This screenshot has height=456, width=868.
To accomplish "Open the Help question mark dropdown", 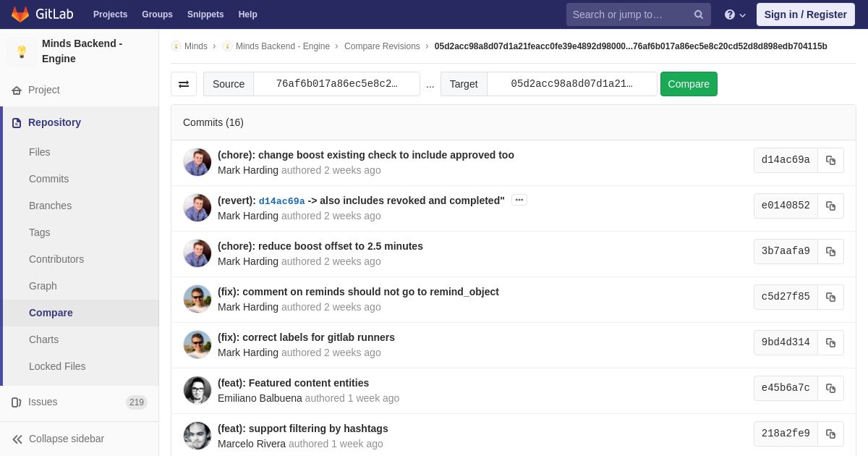I will pyautogui.click(x=735, y=14).
